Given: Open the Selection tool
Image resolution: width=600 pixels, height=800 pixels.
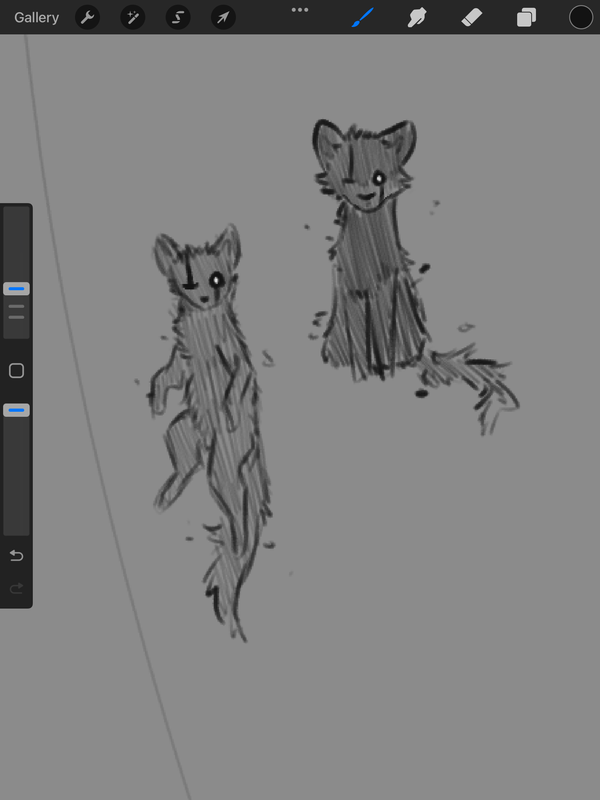Looking at the screenshot, I should coord(178,18).
